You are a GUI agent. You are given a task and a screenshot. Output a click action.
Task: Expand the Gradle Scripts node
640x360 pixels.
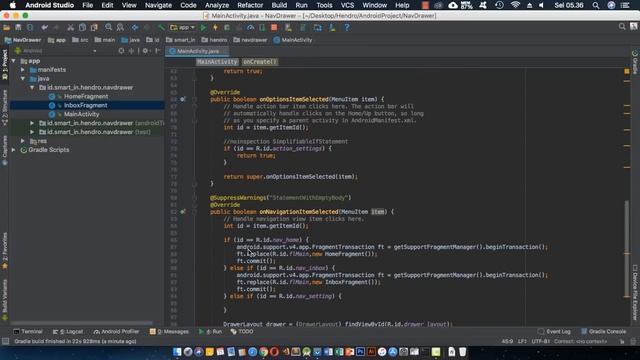point(14,150)
